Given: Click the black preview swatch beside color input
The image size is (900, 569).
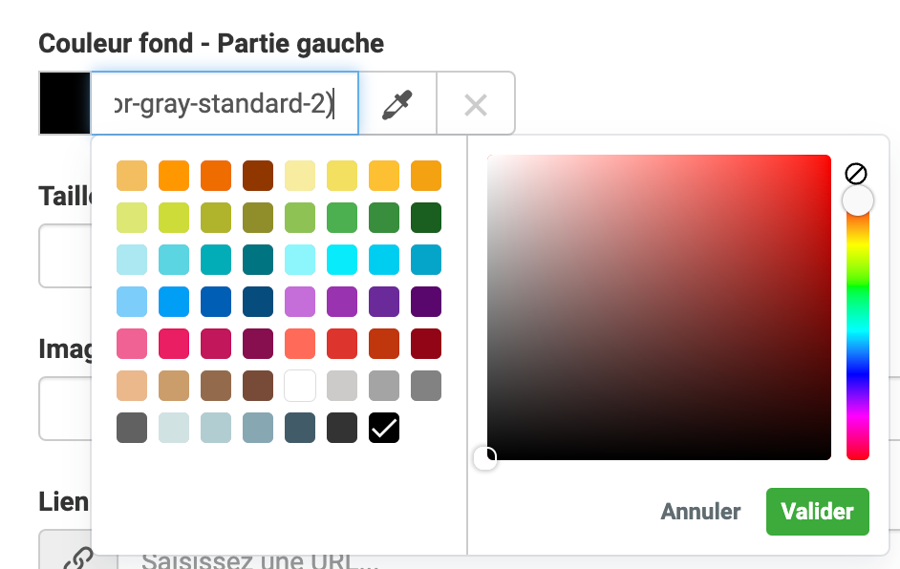Looking at the screenshot, I should click(x=65, y=104).
